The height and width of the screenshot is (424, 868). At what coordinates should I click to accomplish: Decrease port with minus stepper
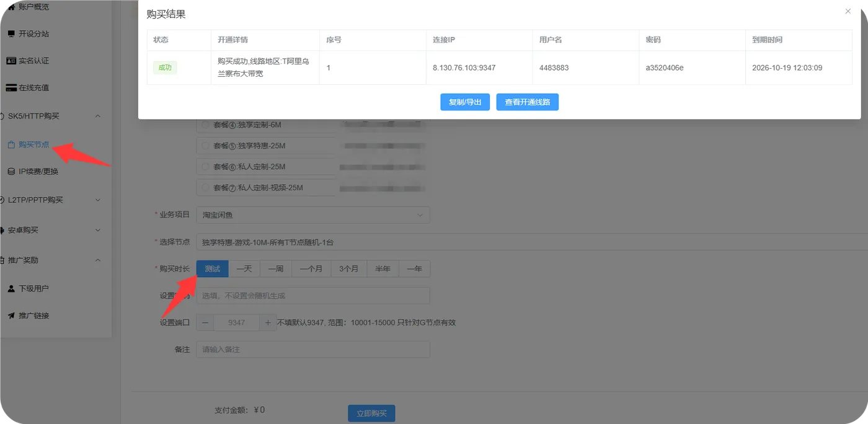click(x=205, y=322)
